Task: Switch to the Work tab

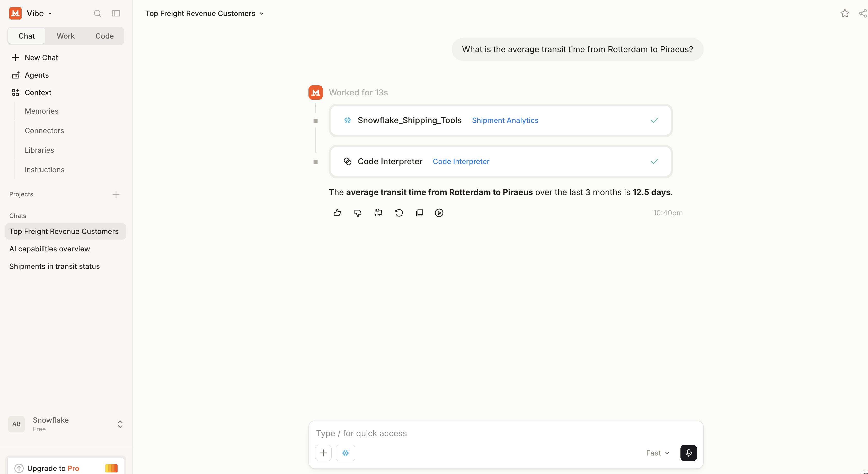Action: (66, 36)
